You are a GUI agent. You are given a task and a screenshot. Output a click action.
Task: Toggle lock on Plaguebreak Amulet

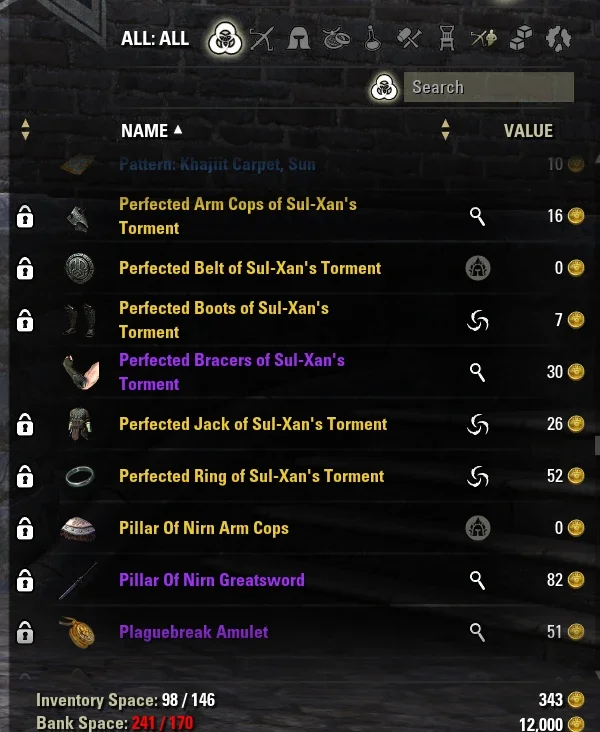point(25,632)
